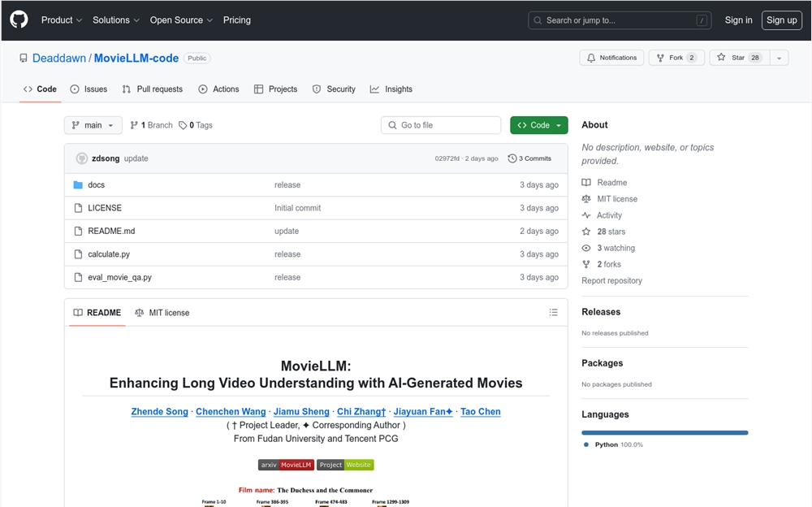Click the docs folder icon
This screenshot has height=507, width=812.
[78, 185]
